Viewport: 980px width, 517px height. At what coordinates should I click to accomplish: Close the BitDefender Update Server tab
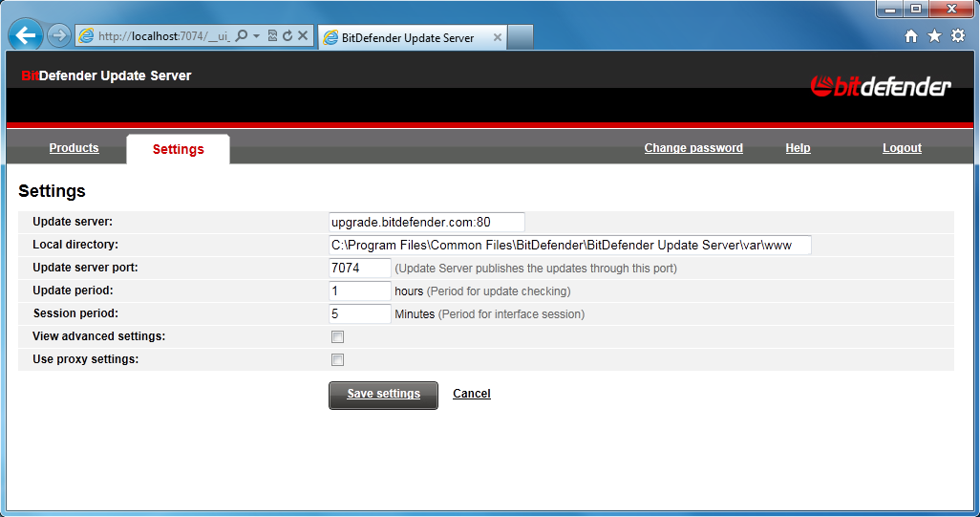(498, 37)
